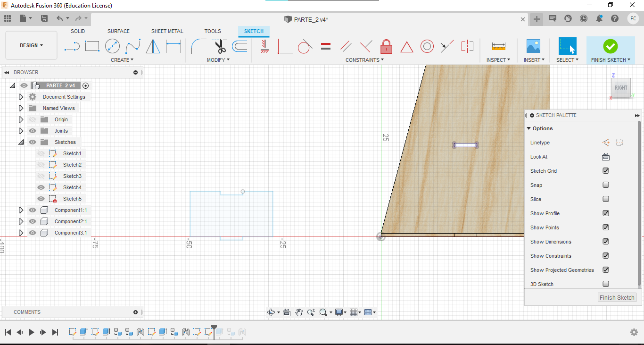The image size is (644, 345).
Task: Select the Trim scissors tool
Action: [x=219, y=46]
